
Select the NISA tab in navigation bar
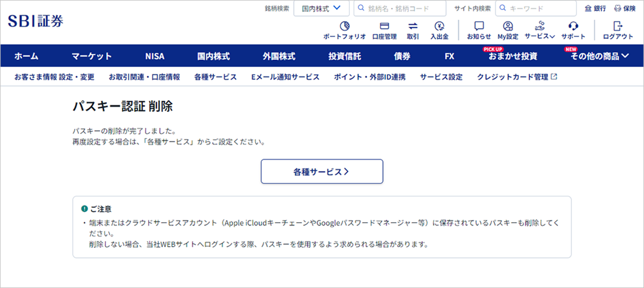pos(155,56)
